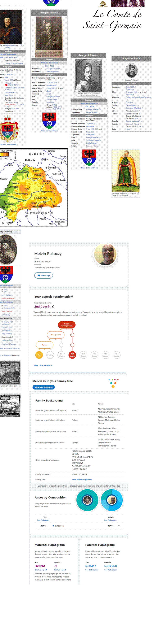
Task: Click the edit pencil beside the 8 juin 1593 birth date
Action: point(135,87)
